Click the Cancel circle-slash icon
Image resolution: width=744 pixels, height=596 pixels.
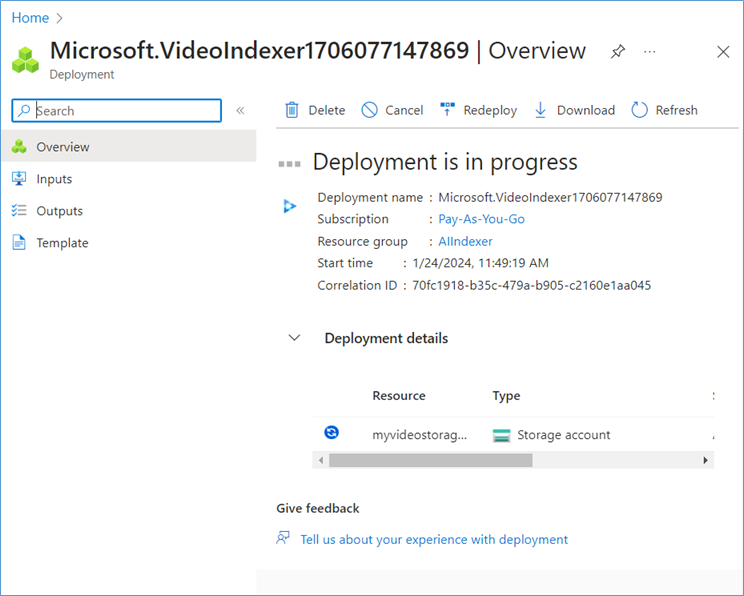[x=369, y=110]
